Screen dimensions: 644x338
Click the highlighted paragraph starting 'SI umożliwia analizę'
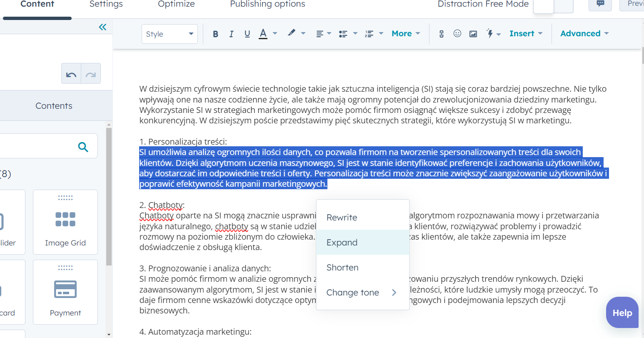coord(374,168)
